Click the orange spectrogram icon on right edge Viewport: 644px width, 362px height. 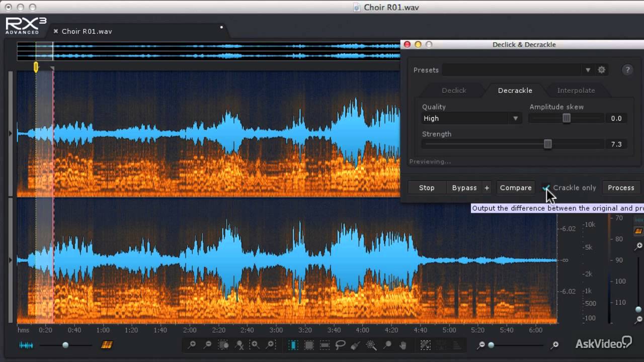coord(638,231)
